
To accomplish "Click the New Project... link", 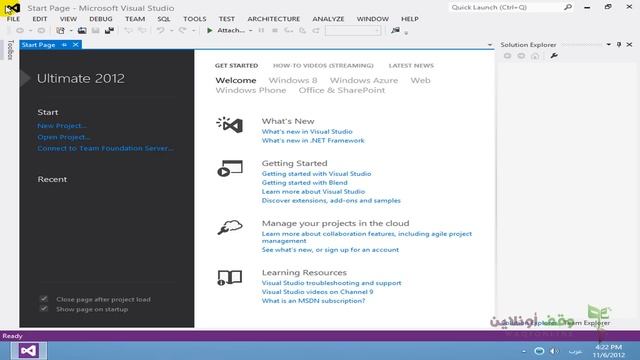I will point(62,126).
